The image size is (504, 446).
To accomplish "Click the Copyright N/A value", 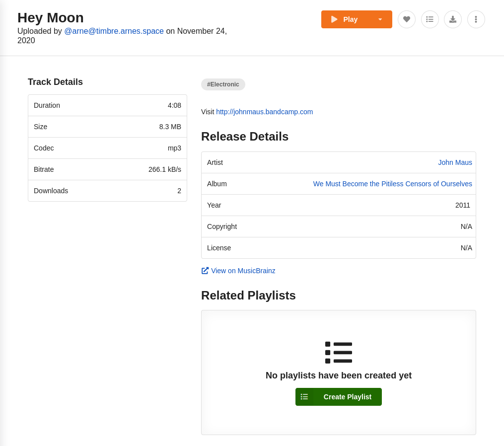I will point(466,226).
